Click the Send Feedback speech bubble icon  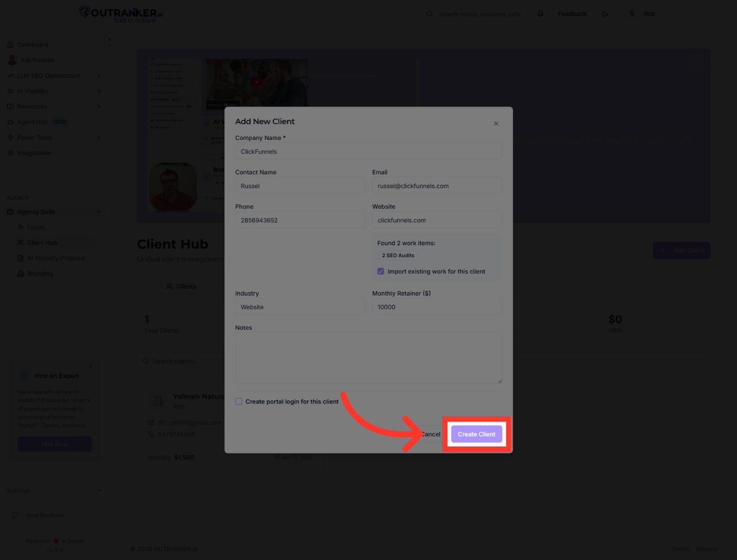tap(16, 515)
